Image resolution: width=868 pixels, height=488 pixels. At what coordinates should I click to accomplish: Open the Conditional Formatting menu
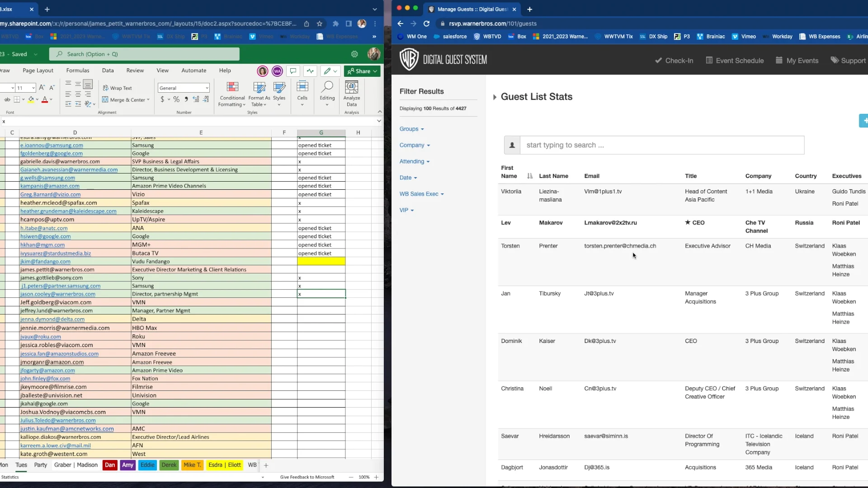(231, 94)
